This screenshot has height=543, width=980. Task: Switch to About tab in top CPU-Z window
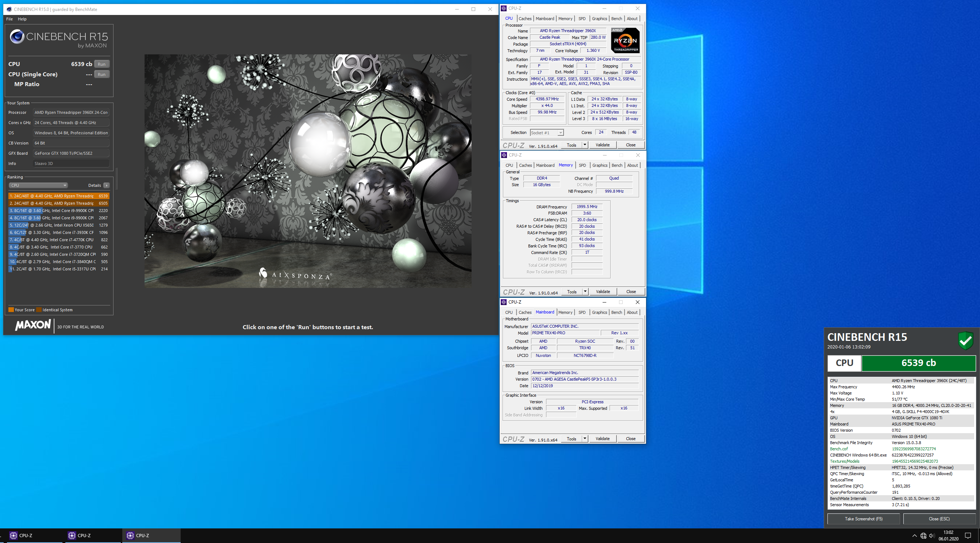tap(632, 19)
